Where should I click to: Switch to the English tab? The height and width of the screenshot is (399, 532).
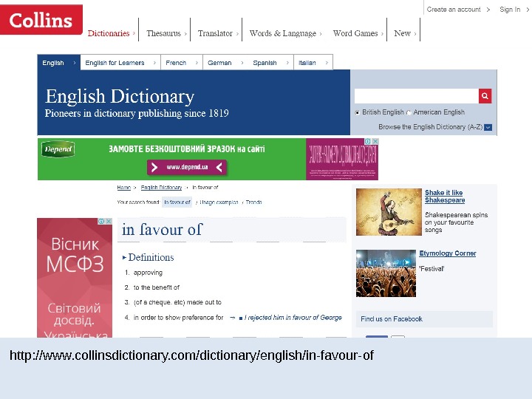(x=58, y=62)
